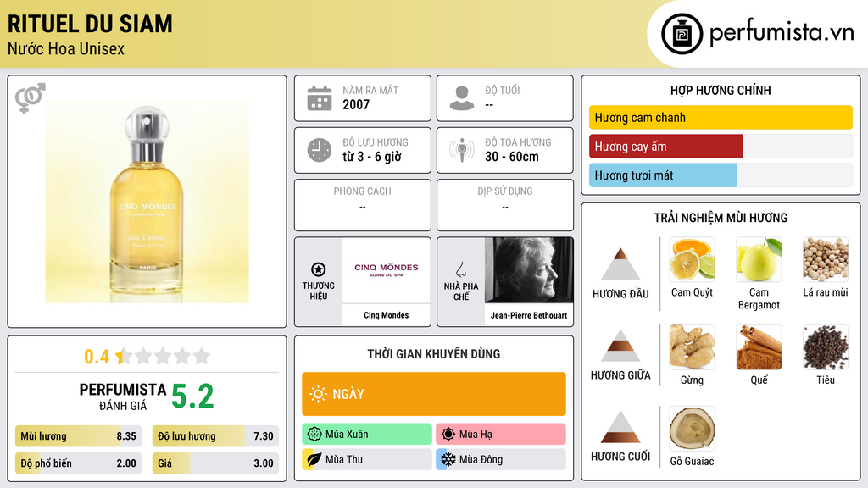Click the Mùa Xuân season bar
Viewport: 868px width, 488px height.
point(367,435)
